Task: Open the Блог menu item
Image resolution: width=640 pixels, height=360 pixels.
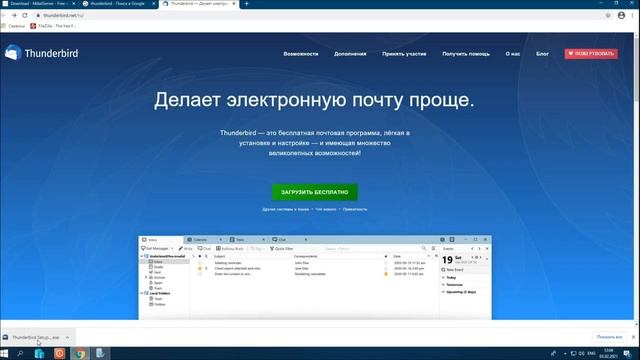Action: point(542,54)
